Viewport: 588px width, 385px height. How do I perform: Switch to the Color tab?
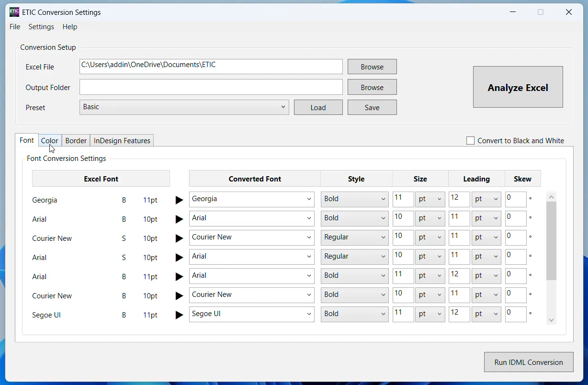[50, 141]
